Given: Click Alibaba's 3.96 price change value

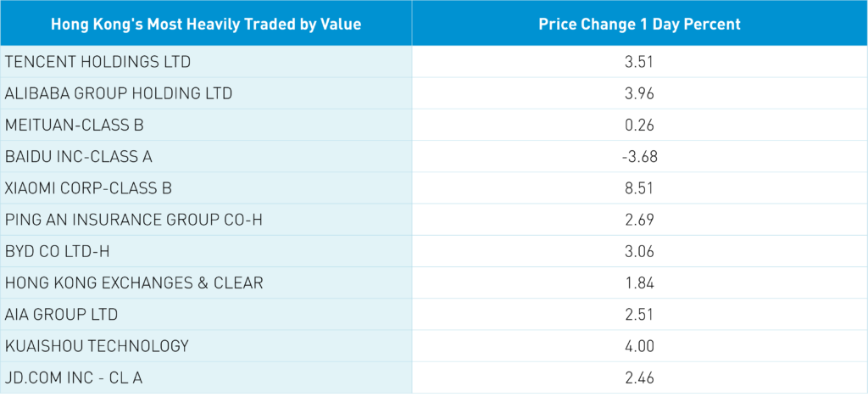Looking at the screenshot, I should coord(639,93).
